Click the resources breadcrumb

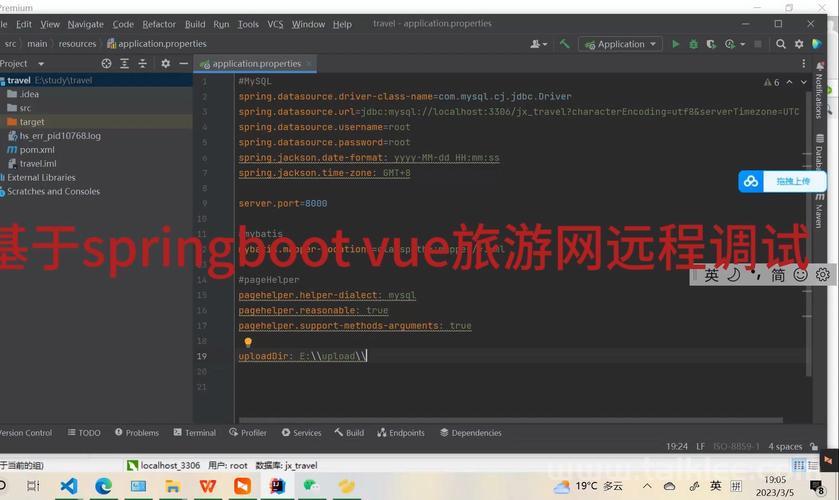tap(77, 44)
